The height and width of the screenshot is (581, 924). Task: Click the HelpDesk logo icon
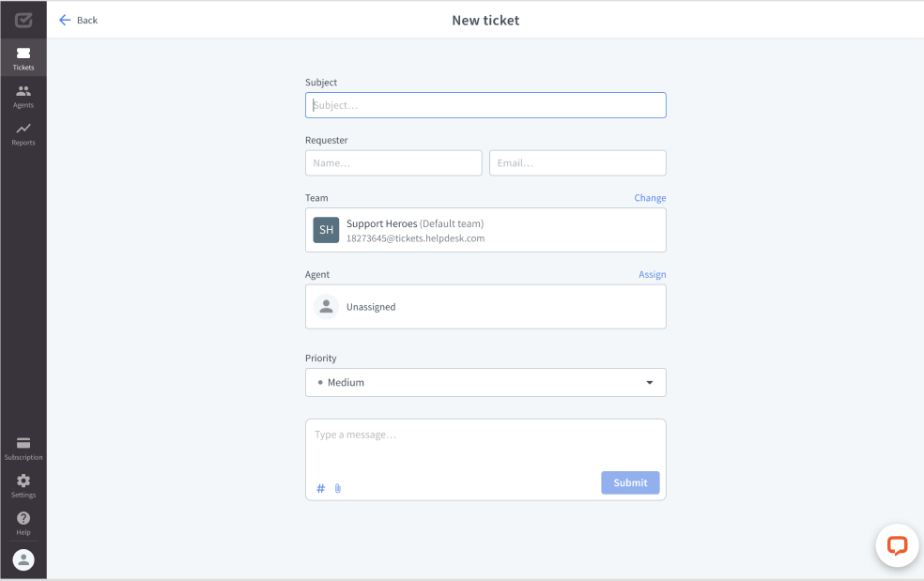(23, 20)
